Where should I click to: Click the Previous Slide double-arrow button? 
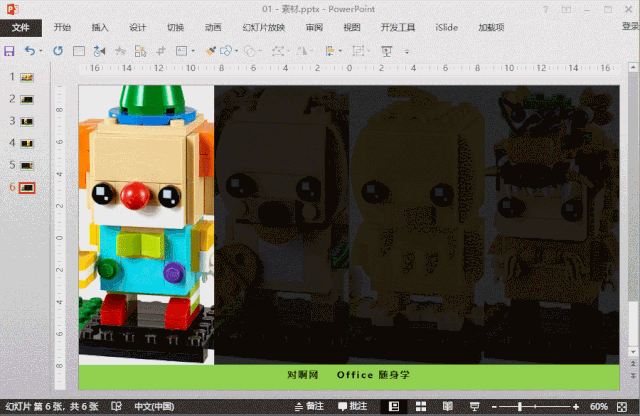pos(633,364)
